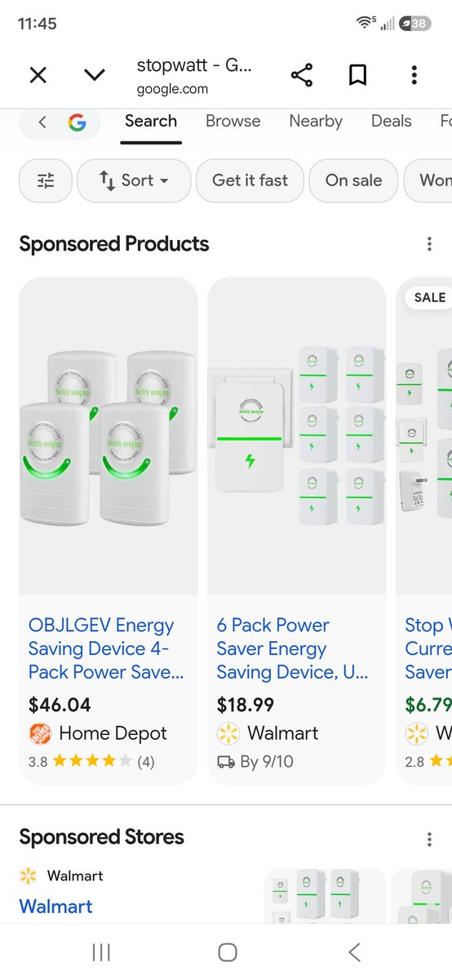Toggle the On sale filter chip
The image size is (452, 980).
(353, 180)
